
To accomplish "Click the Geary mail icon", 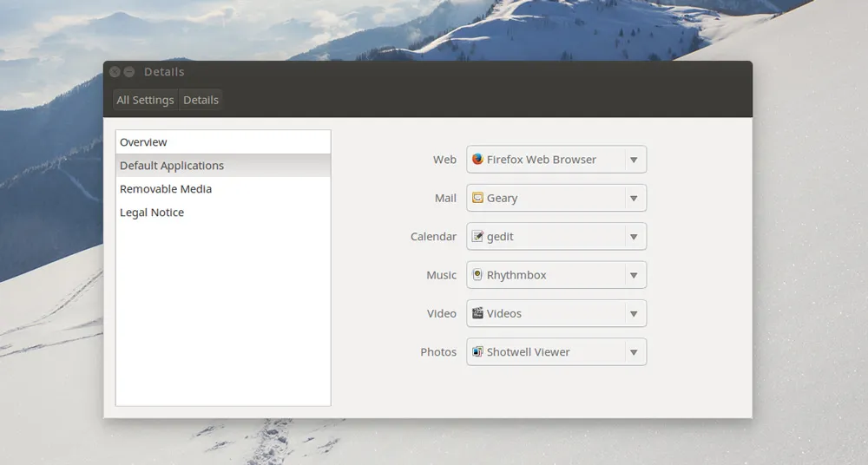I will pyautogui.click(x=477, y=198).
